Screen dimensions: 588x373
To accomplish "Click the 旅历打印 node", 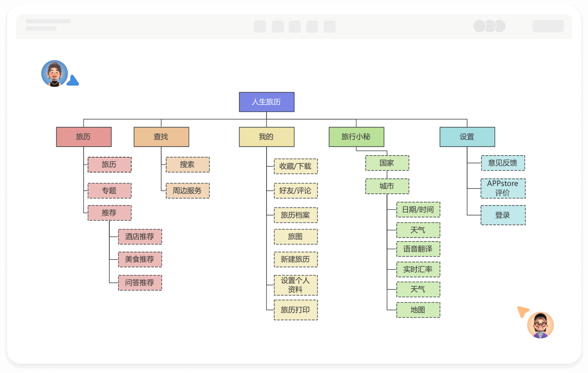I will 296,310.
